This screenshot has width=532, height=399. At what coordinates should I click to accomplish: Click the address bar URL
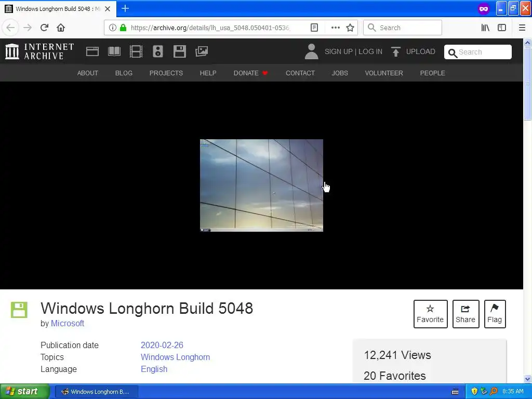tap(210, 28)
